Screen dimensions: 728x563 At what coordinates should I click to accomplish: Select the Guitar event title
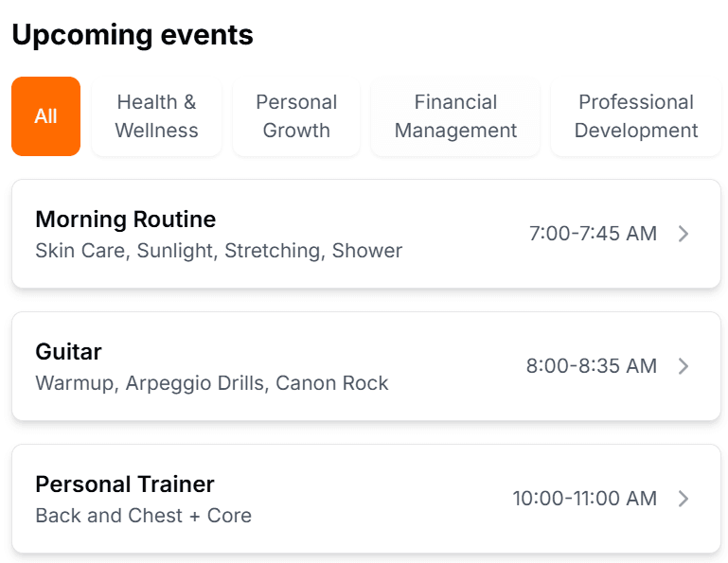(68, 352)
